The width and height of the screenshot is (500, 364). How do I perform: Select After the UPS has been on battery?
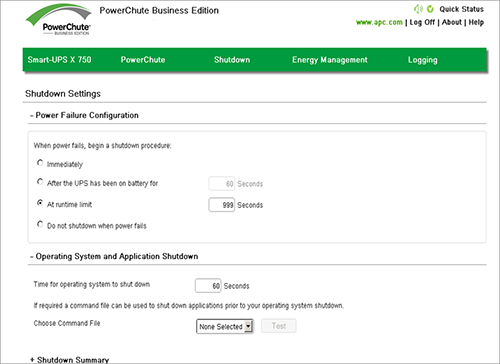point(40,182)
